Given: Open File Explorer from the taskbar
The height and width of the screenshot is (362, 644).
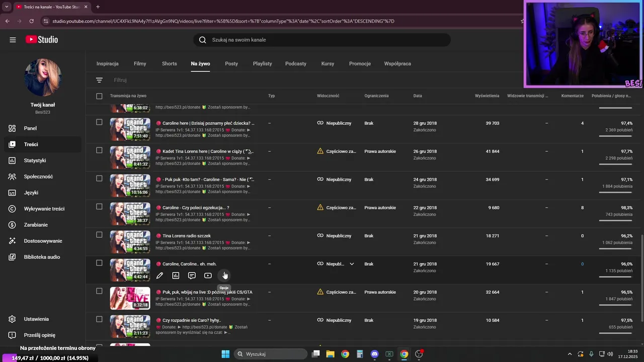Looking at the screenshot, I should [x=331, y=354].
